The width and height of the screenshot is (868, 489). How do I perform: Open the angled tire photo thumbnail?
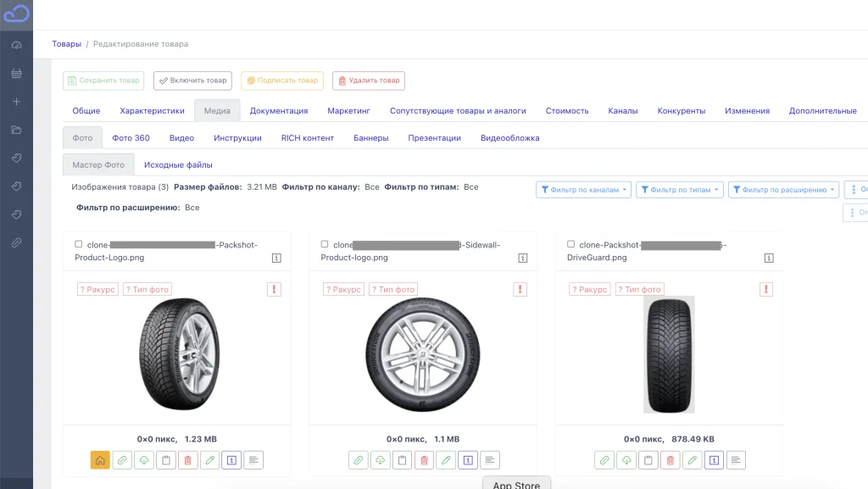(179, 354)
